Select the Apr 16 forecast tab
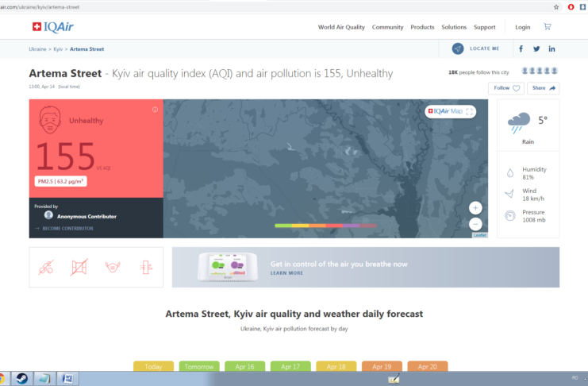 (x=245, y=366)
